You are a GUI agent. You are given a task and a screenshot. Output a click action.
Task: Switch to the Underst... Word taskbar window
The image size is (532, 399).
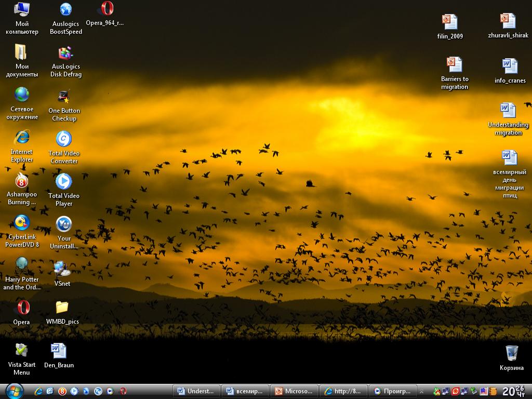click(196, 391)
